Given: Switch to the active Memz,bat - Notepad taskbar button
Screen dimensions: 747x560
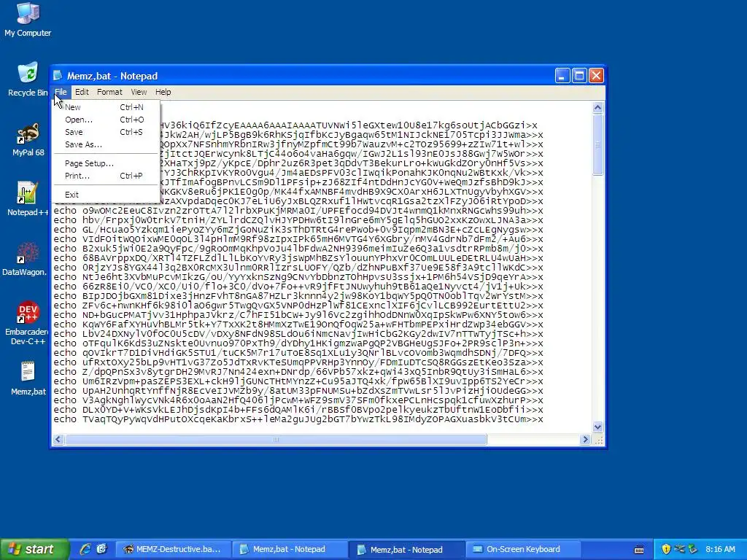Looking at the screenshot, I should click(x=406, y=549).
